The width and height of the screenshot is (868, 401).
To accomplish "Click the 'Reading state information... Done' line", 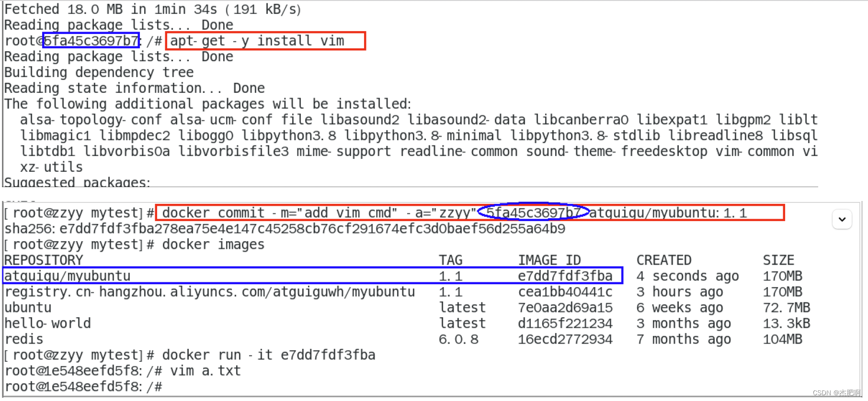I will click(x=135, y=89).
